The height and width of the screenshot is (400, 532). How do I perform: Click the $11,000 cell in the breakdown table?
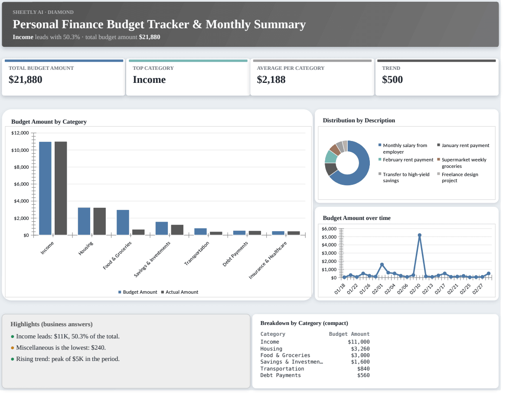click(x=359, y=342)
